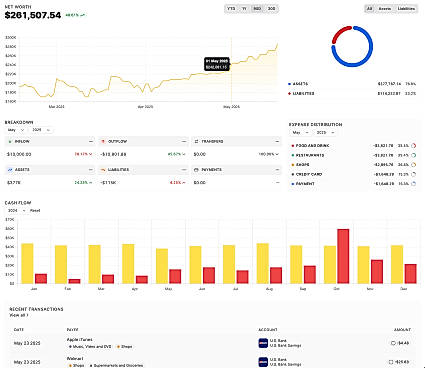
Task: Click the Assets legend blue dot
Action: (x=289, y=84)
